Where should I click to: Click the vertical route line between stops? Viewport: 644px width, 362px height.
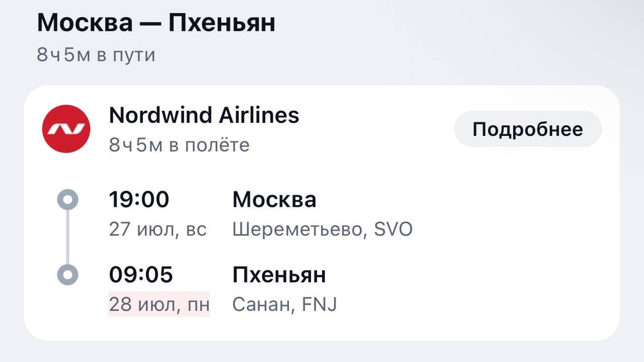point(68,237)
